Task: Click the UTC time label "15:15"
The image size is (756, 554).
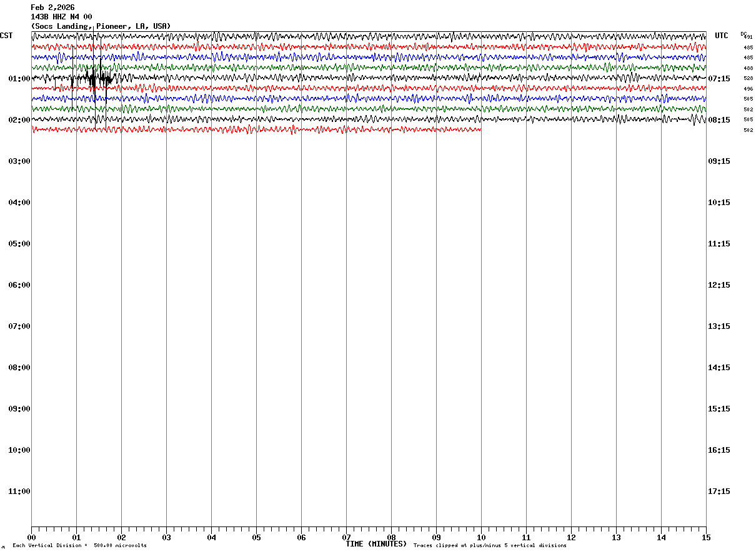Action: pyautogui.click(x=719, y=409)
